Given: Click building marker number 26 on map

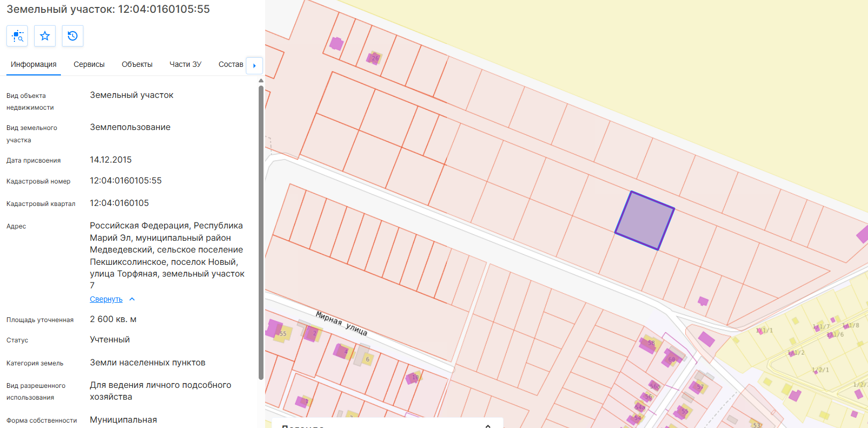Looking at the screenshot, I should (x=374, y=58).
